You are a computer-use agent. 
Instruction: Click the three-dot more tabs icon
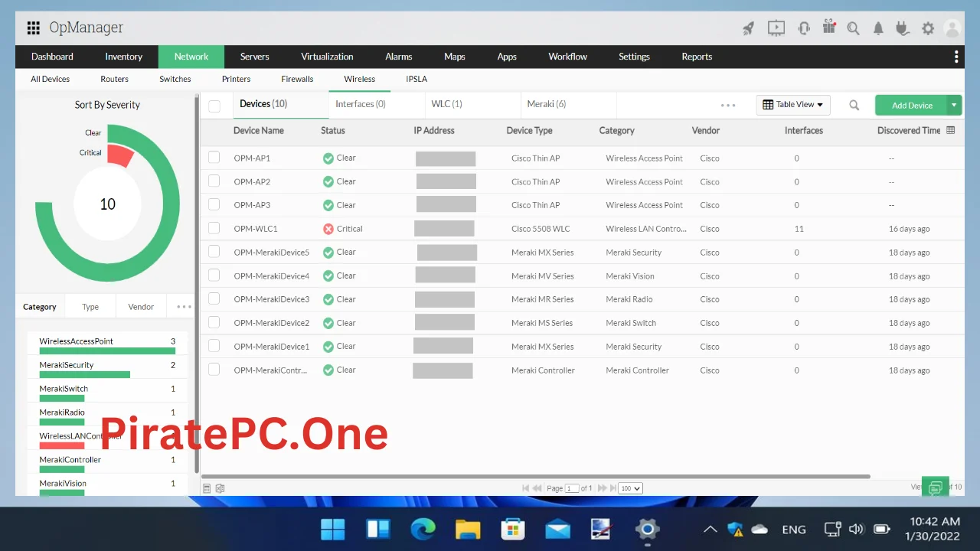[x=728, y=106]
